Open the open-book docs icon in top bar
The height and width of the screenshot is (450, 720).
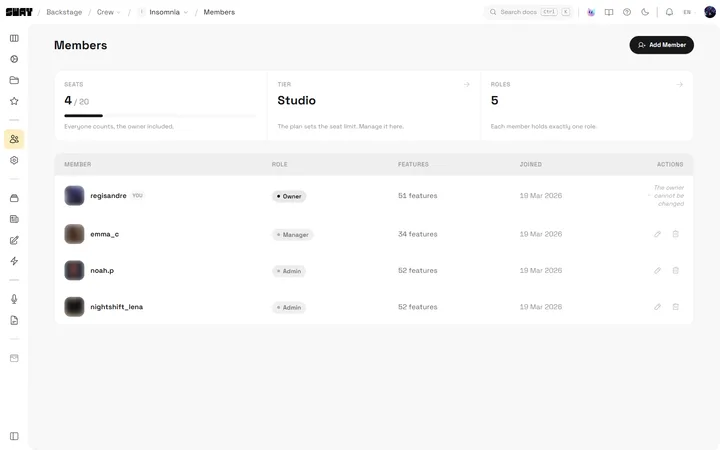[609, 12]
